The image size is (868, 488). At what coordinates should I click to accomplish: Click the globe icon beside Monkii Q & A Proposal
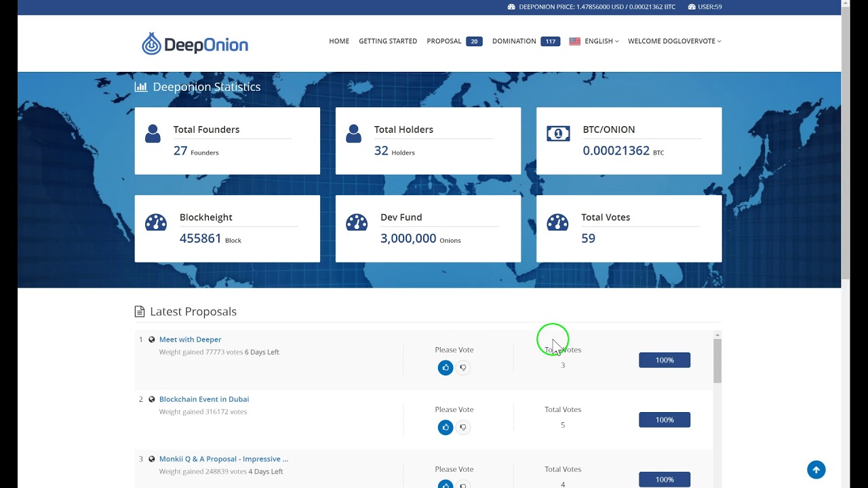(152, 459)
